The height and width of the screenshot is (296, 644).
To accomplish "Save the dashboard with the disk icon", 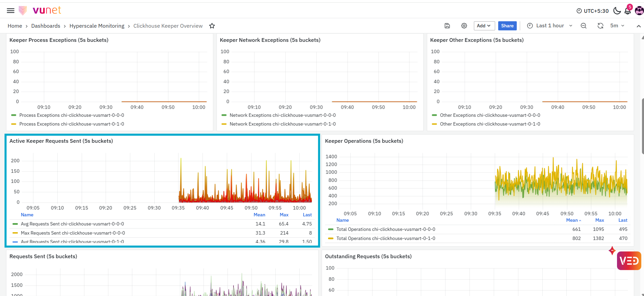I will (447, 26).
